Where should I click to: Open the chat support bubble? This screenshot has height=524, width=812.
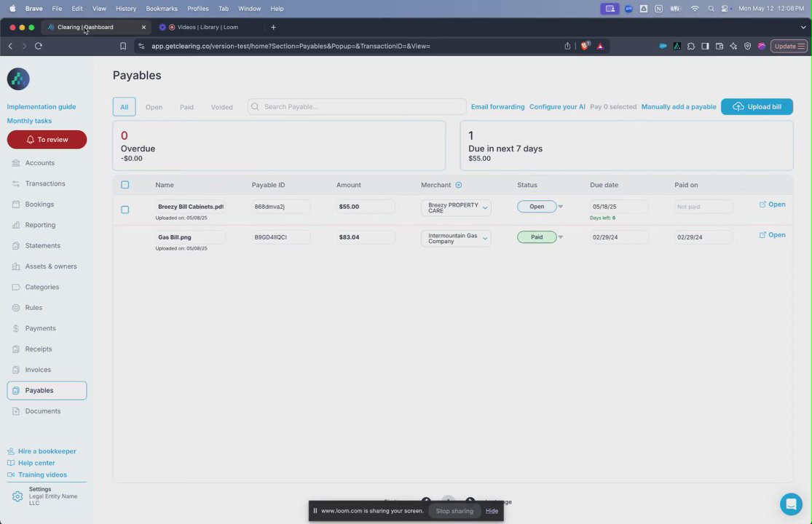tap(791, 504)
